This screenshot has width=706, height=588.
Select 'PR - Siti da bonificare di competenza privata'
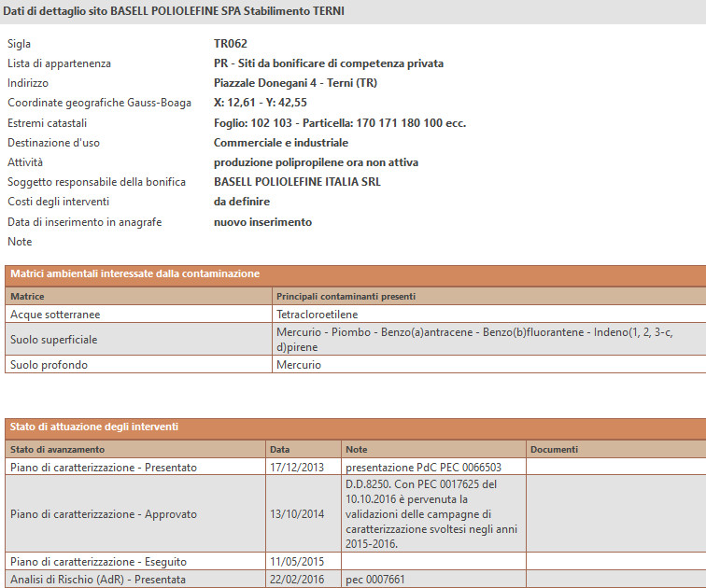click(x=329, y=63)
